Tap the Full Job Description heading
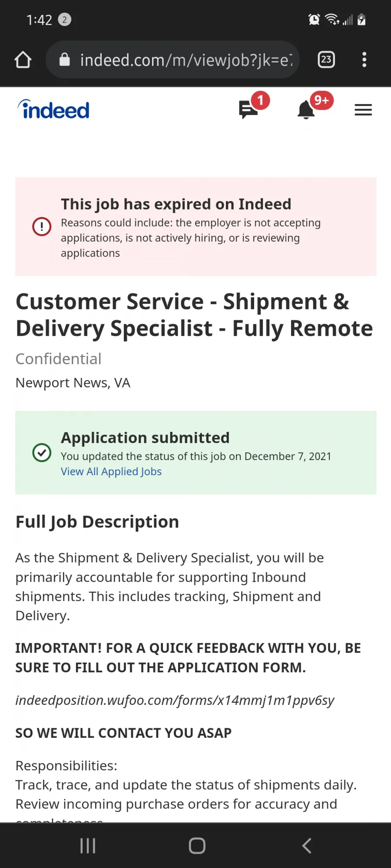391x868 pixels. click(97, 522)
